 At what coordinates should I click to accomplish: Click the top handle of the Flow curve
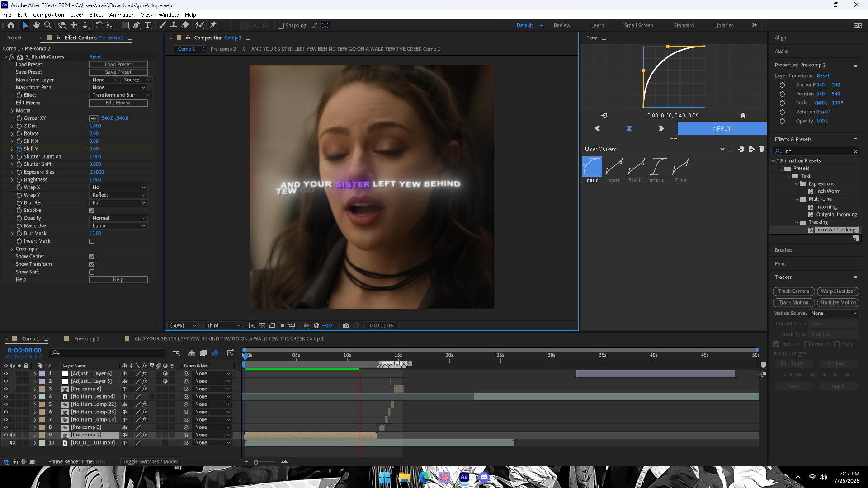(x=668, y=47)
